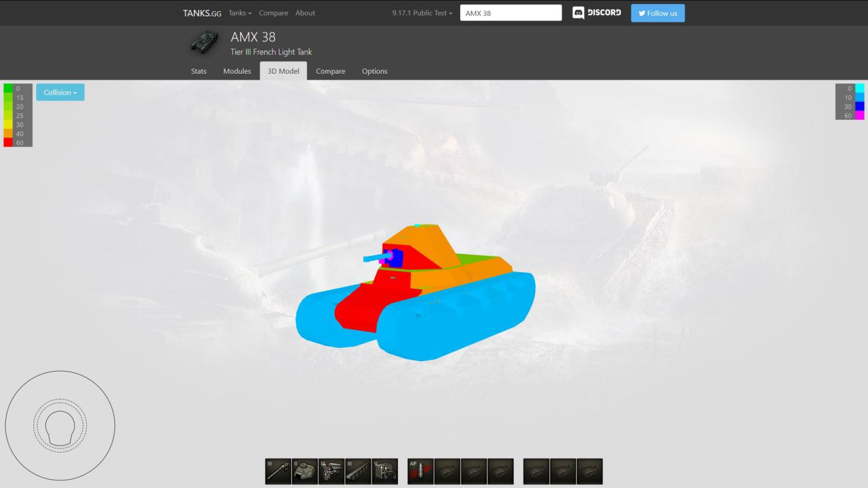Select the tier III tracks module icon
868x488 pixels.
click(x=358, y=472)
